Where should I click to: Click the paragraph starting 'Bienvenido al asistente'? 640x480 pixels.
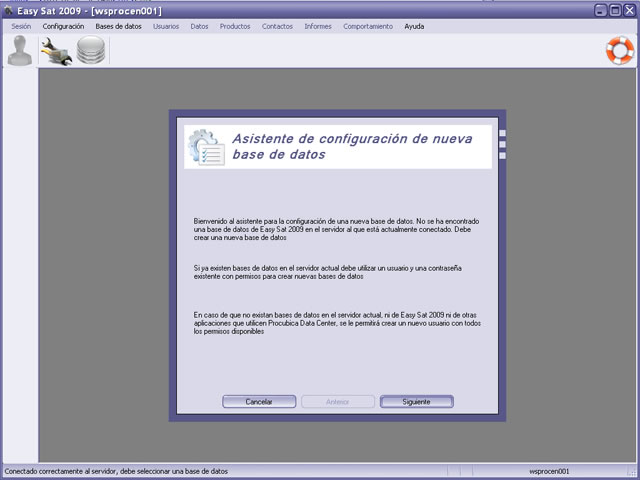(336, 229)
